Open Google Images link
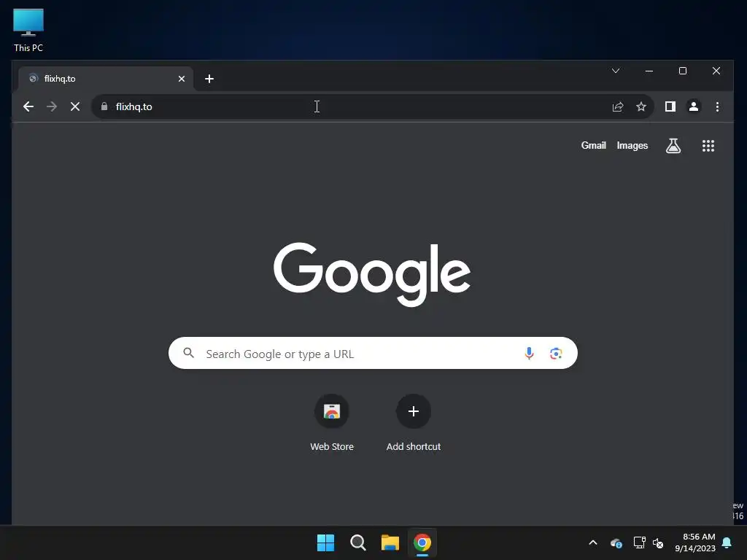 (x=632, y=145)
